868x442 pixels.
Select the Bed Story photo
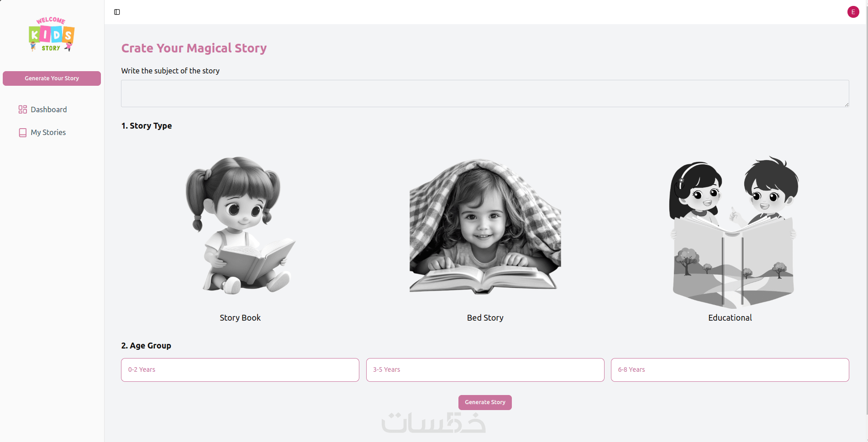(485, 226)
